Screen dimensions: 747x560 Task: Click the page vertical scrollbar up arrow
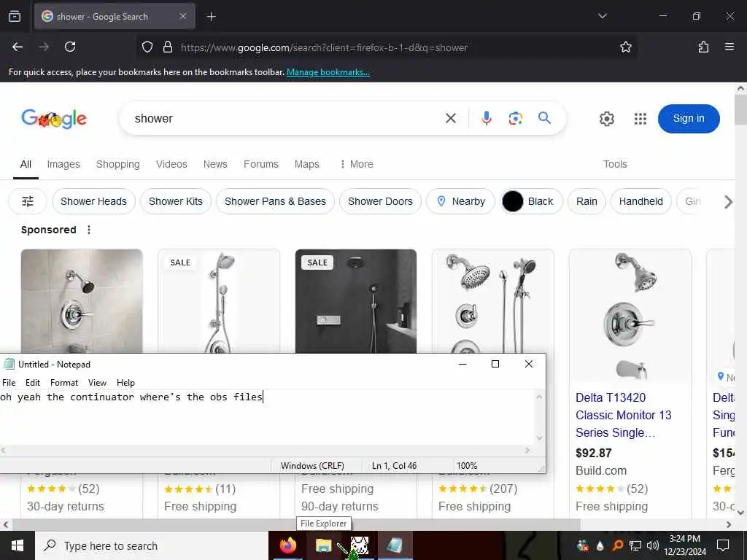(740, 88)
